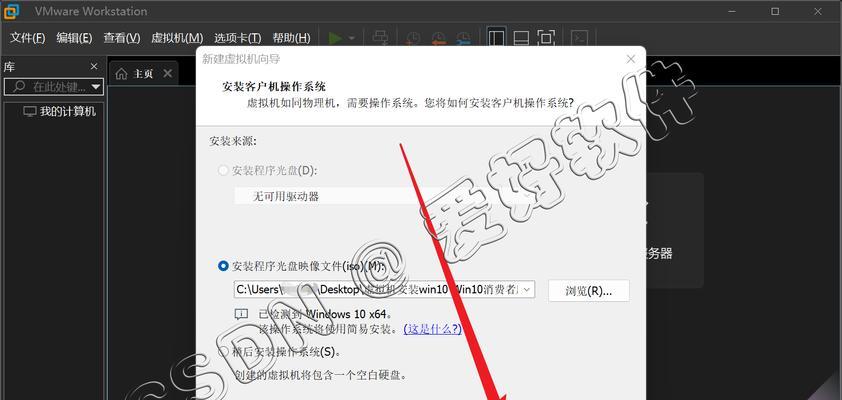Close the 主页 tab
This screenshot has width=842, height=400.
pyautogui.click(x=168, y=74)
